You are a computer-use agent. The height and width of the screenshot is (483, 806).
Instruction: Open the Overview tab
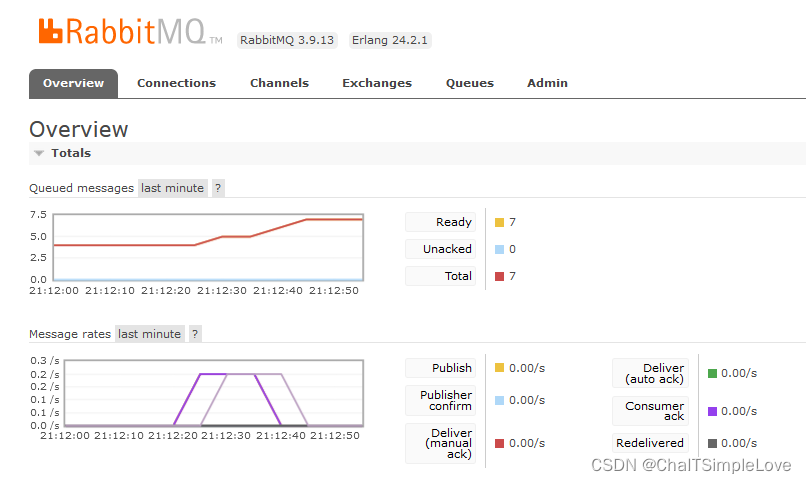(x=74, y=83)
